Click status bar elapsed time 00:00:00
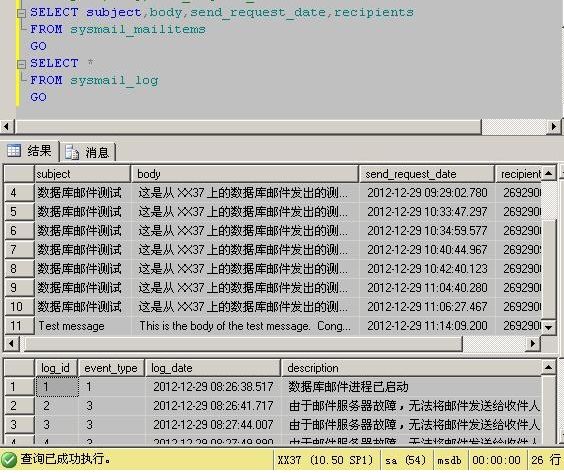 [496, 460]
